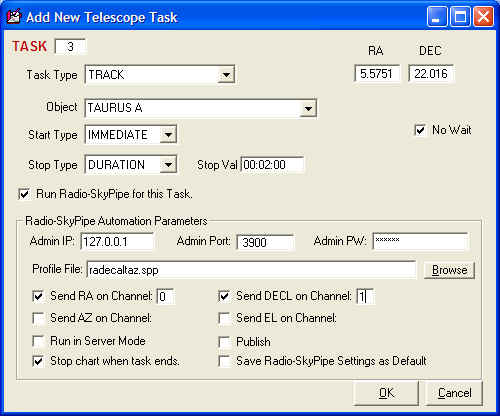Confirm the task with OK button
500x416 pixels.
pyautogui.click(x=386, y=393)
